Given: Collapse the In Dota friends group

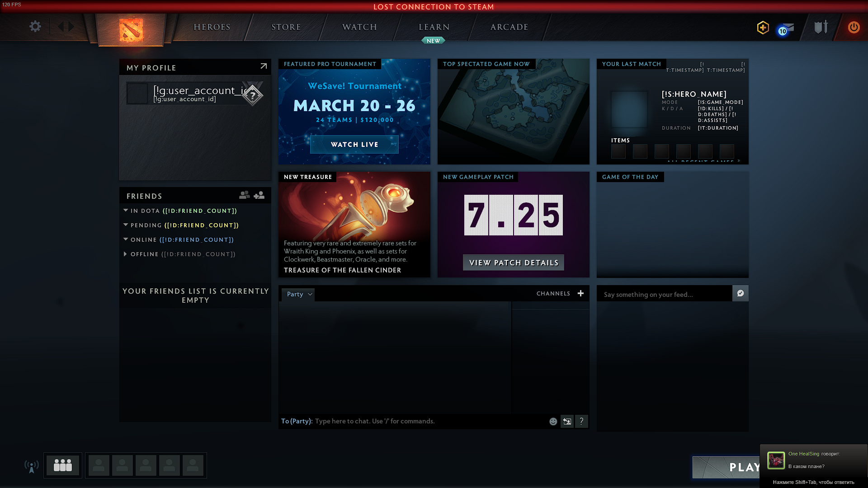Looking at the screenshot, I should (126, 210).
